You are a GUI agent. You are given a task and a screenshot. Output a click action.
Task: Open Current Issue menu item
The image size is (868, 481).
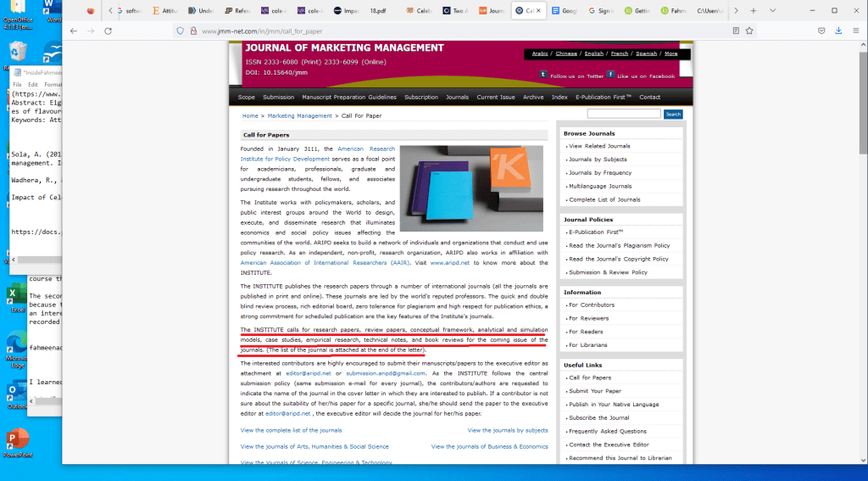pyautogui.click(x=496, y=97)
